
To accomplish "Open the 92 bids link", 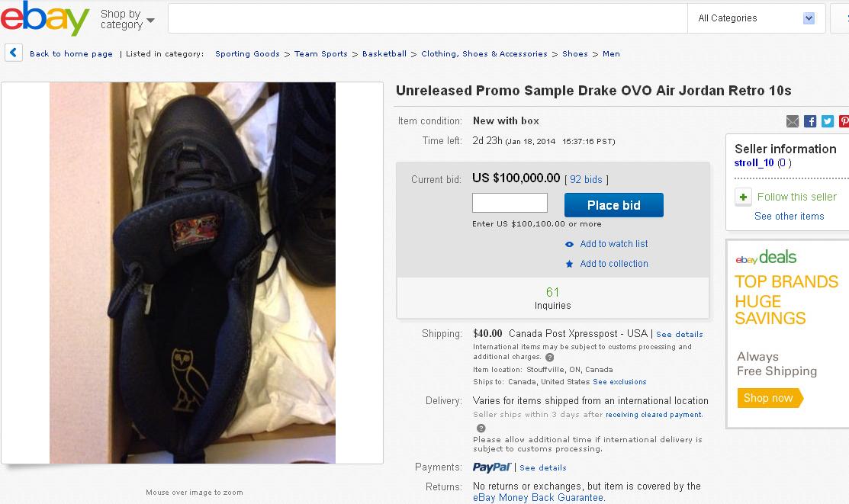I will 586,180.
